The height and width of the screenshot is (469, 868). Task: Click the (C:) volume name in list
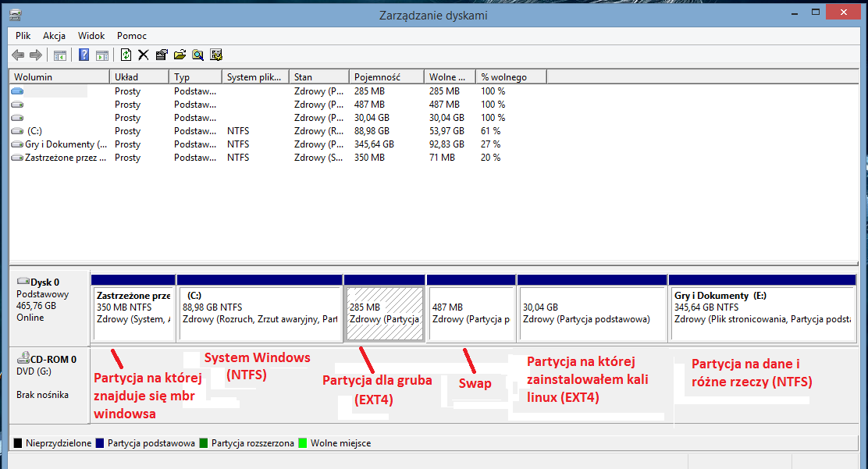coord(34,131)
